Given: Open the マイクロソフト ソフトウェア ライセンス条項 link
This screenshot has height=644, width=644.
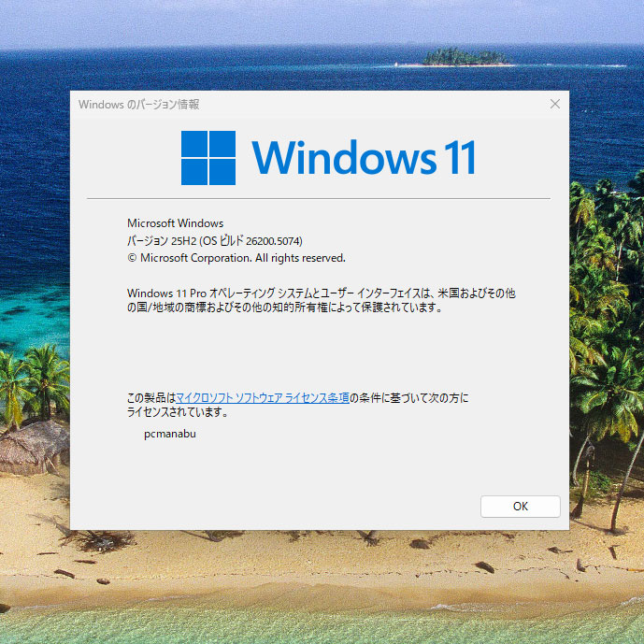Looking at the screenshot, I should (263, 397).
